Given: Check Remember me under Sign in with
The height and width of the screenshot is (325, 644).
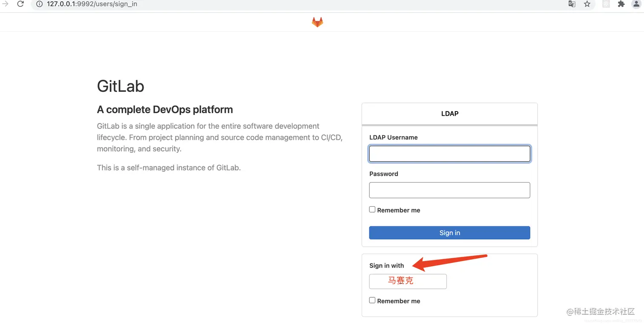Looking at the screenshot, I should (372, 300).
